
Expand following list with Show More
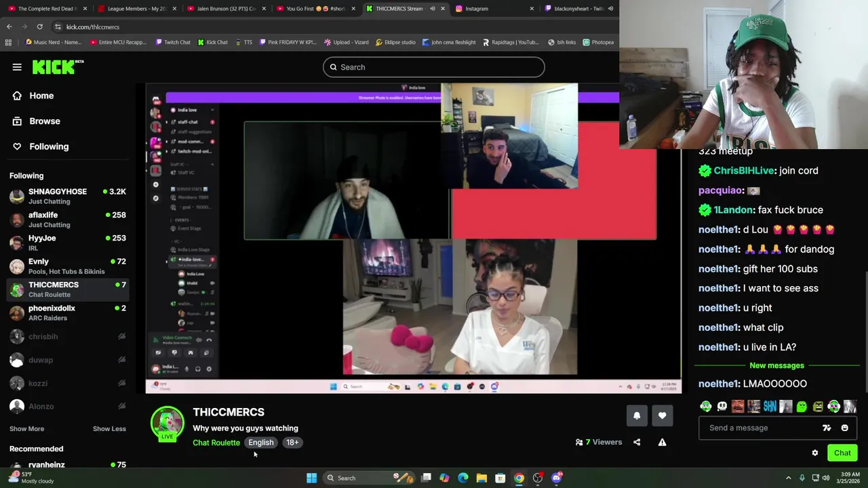click(x=26, y=428)
